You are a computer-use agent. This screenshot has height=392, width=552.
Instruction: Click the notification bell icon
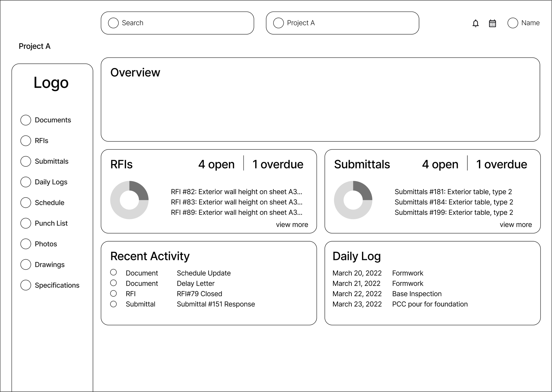click(x=475, y=23)
